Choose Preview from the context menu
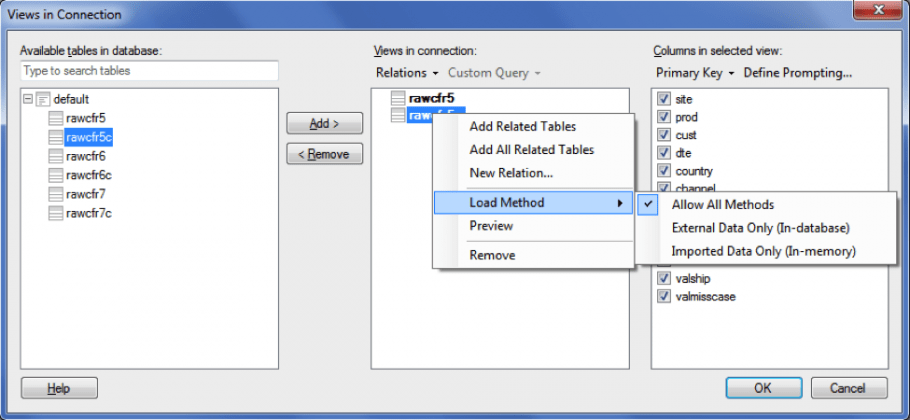This screenshot has width=910, height=420. pos(491,226)
